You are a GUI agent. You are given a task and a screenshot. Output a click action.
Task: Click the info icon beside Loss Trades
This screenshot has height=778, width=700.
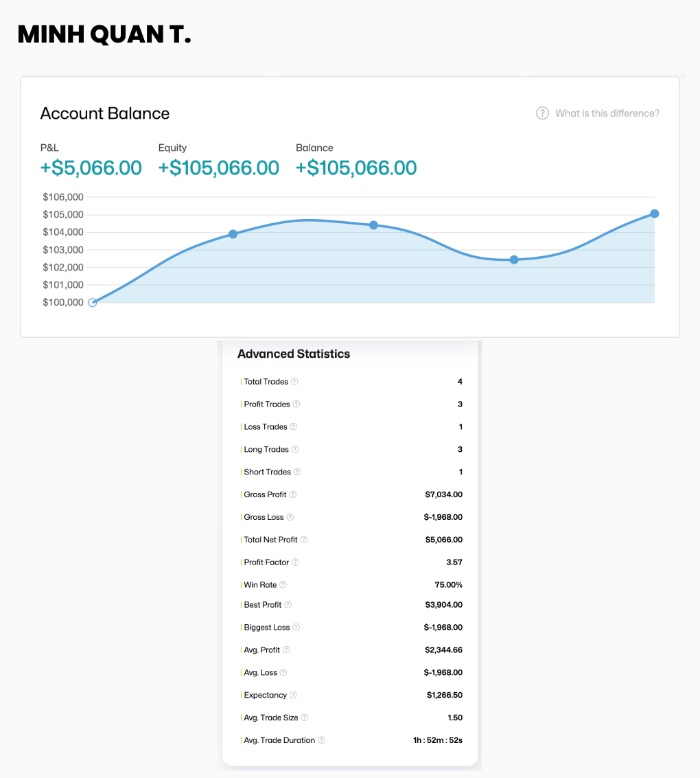coord(293,427)
